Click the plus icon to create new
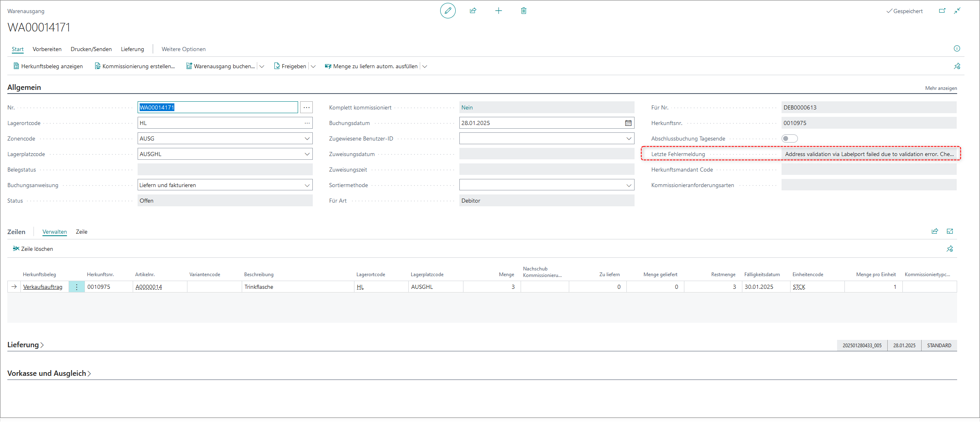Viewport: 980px width, 422px height. (499, 11)
